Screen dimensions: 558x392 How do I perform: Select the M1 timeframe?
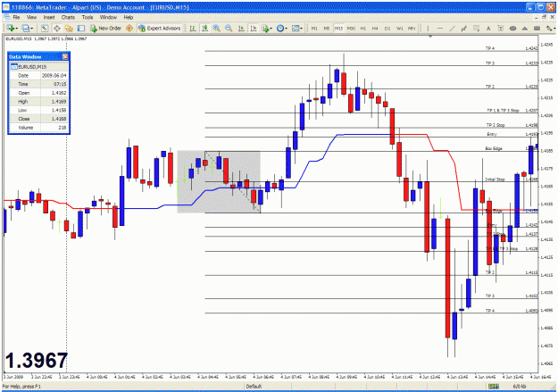coord(314,28)
